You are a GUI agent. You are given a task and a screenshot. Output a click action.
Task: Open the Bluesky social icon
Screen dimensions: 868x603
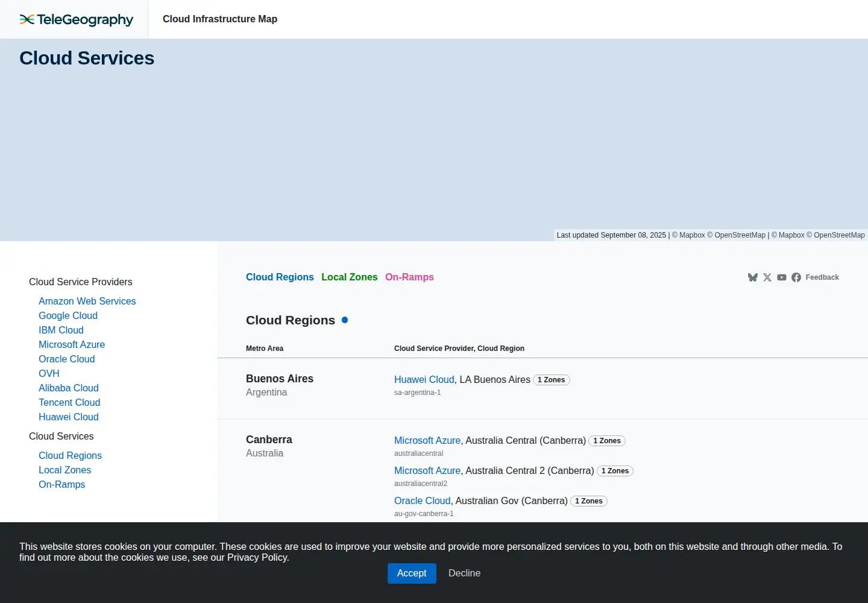[x=753, y=277]
